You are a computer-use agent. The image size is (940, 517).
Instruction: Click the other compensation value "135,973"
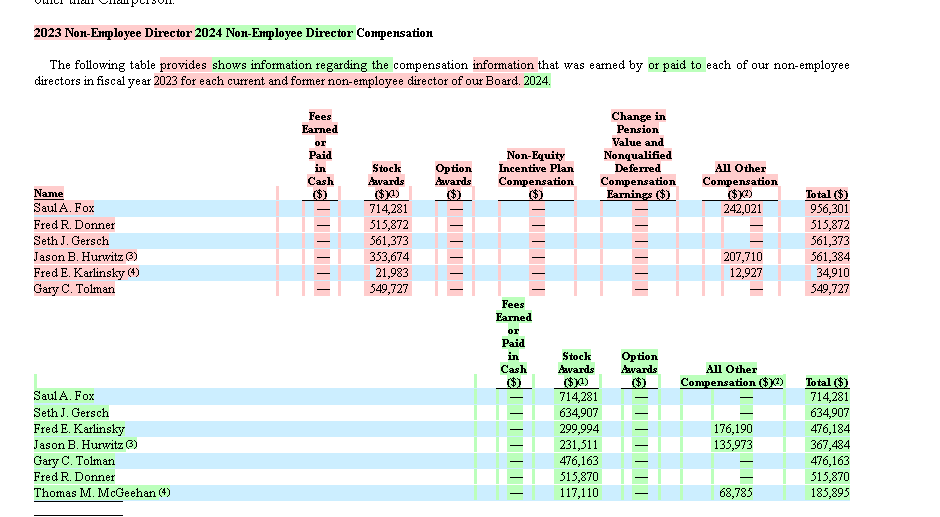(x=733, y=445)
